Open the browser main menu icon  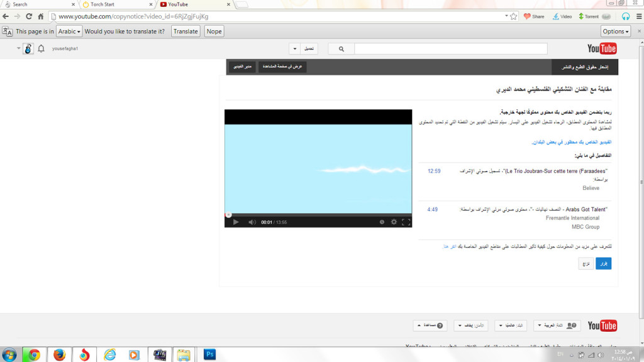tap(639, 16)
